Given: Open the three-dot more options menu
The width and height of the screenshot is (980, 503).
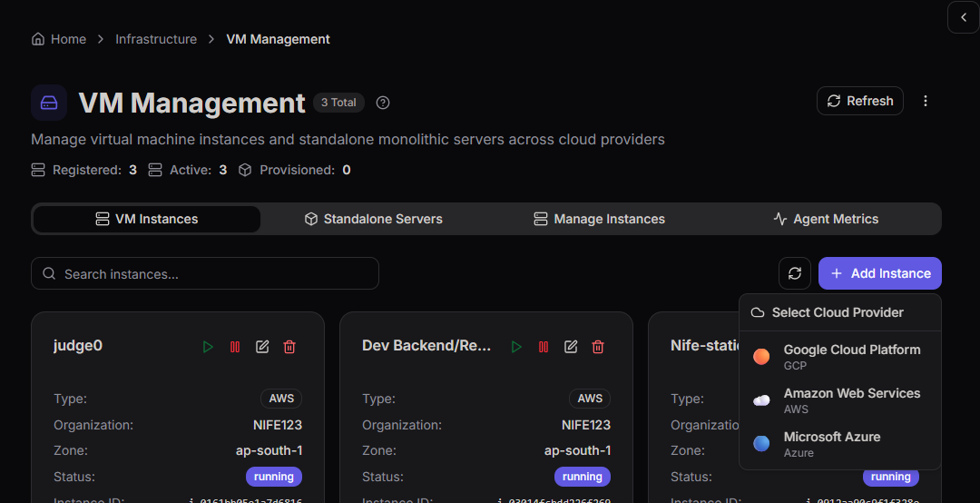Looking at the screenshot, I should [x=926, y=101].
